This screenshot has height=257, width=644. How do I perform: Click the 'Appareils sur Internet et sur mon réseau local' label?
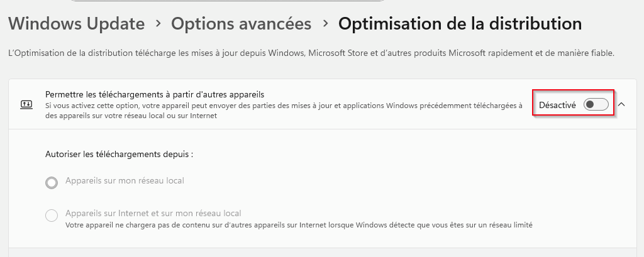[x=153, y=213]
